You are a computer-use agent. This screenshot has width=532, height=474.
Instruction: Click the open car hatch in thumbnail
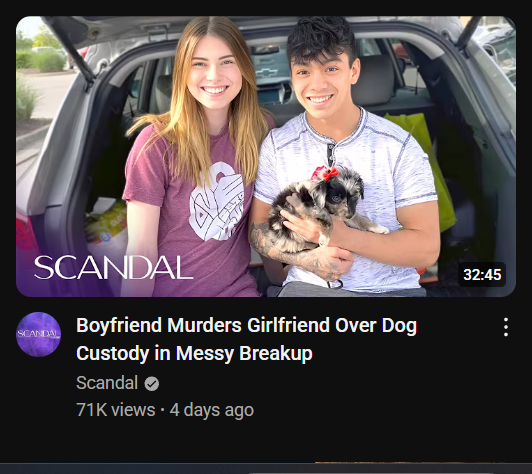(x=265, y=25)
